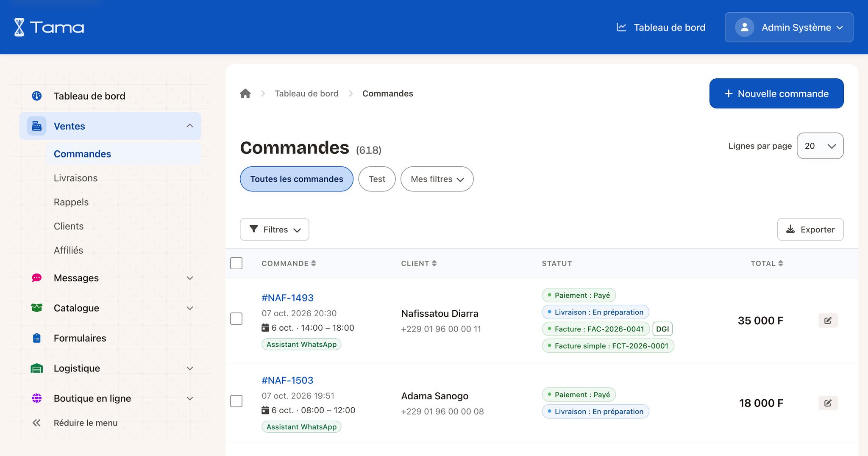Open Affiliés in the sidebar

(69, 251)
